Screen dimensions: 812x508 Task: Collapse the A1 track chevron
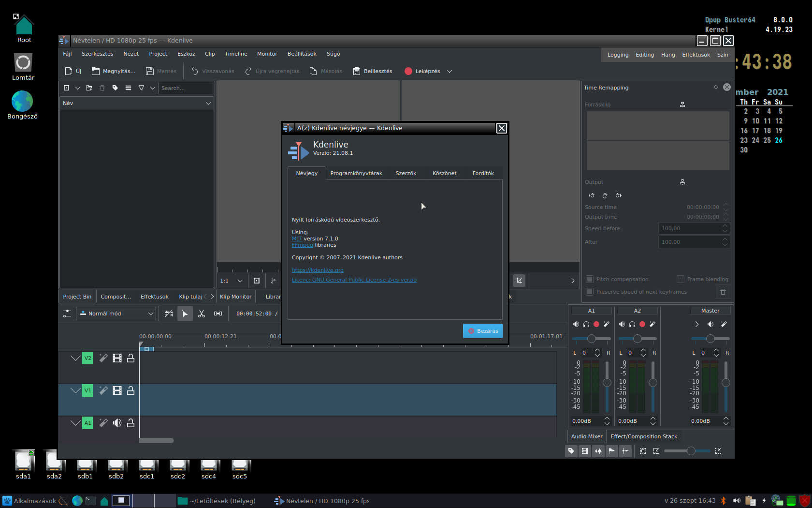point(75,423)
